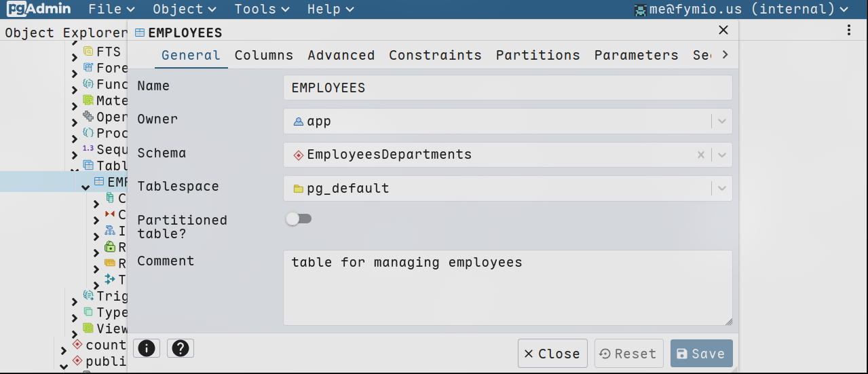Screen dimensions: 868x374
Task: Click the info icon button in dialog footer
Action: 147,348
